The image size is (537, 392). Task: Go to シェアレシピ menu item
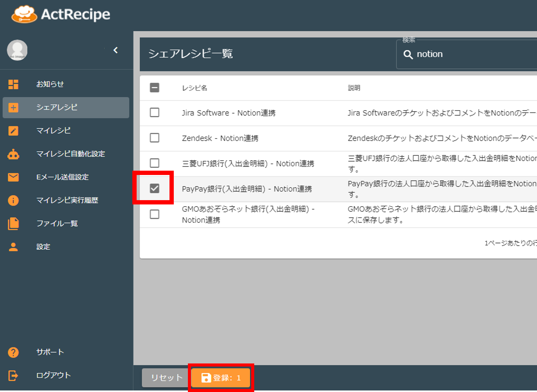pos(66,107)
